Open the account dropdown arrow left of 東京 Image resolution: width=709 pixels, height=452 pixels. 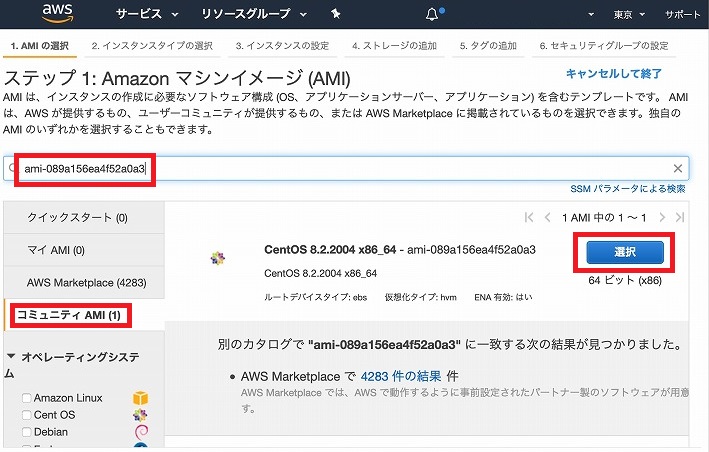(591, 14)
